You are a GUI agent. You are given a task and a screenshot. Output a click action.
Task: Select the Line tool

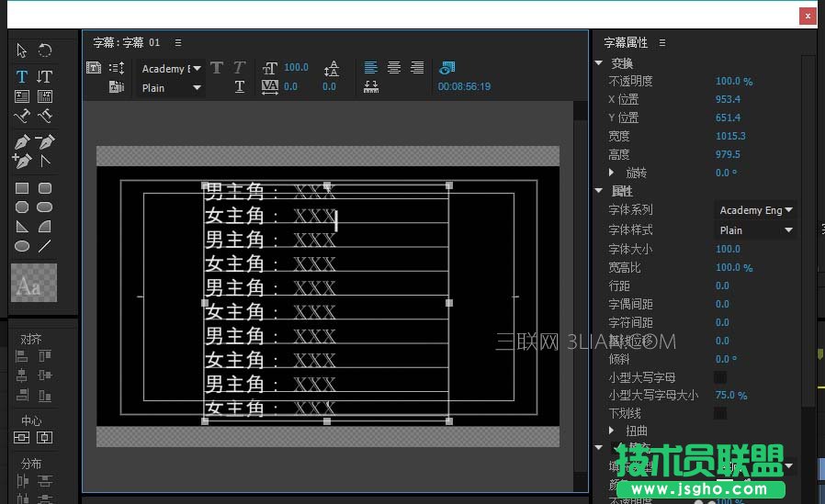[45, 246]
